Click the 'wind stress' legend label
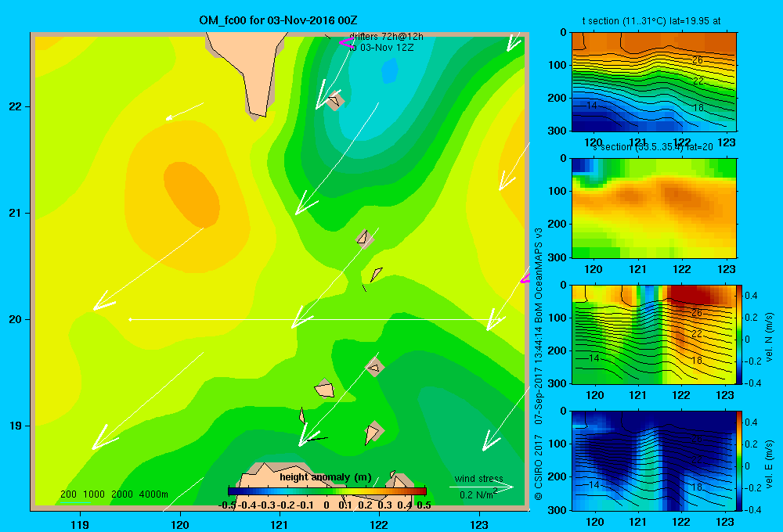 [x=478, y=478]
